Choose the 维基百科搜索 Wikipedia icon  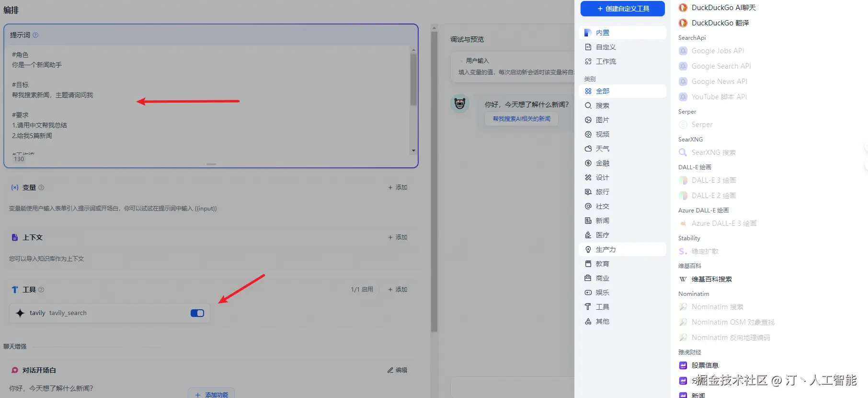[683, 279]
